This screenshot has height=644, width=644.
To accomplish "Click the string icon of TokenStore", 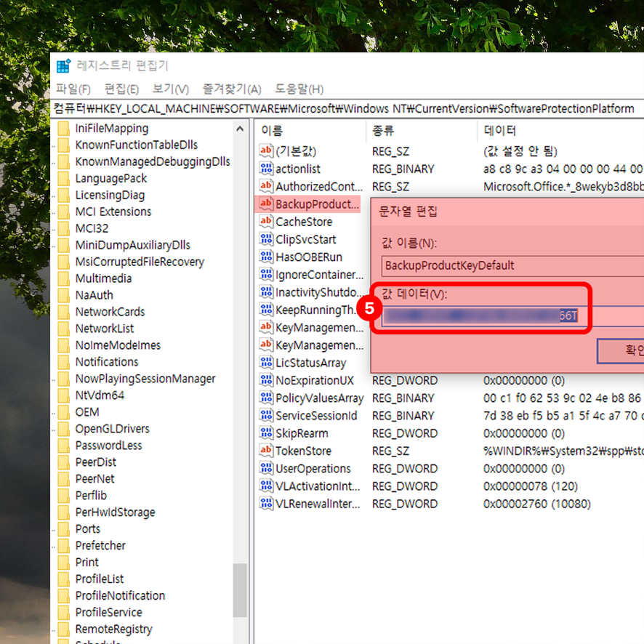I will pyautogui.click(x=266, y=451).
